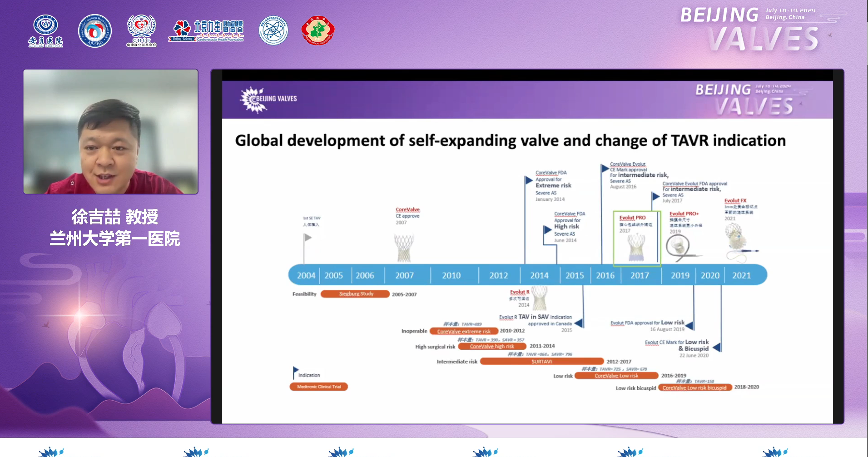This screenshot has height=457, width=868.
Task: Click the High surgical risk label
Action: pos(435,347)
